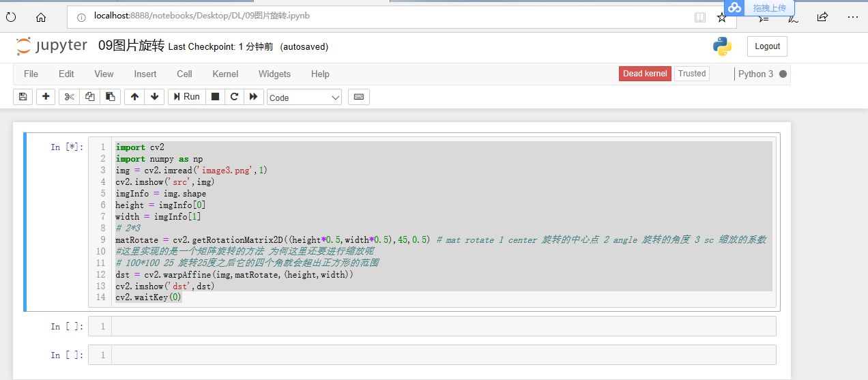The image size is (868, 380).
Task: Restart the kernel with circular arrow icon
Action: pos(234,97)
